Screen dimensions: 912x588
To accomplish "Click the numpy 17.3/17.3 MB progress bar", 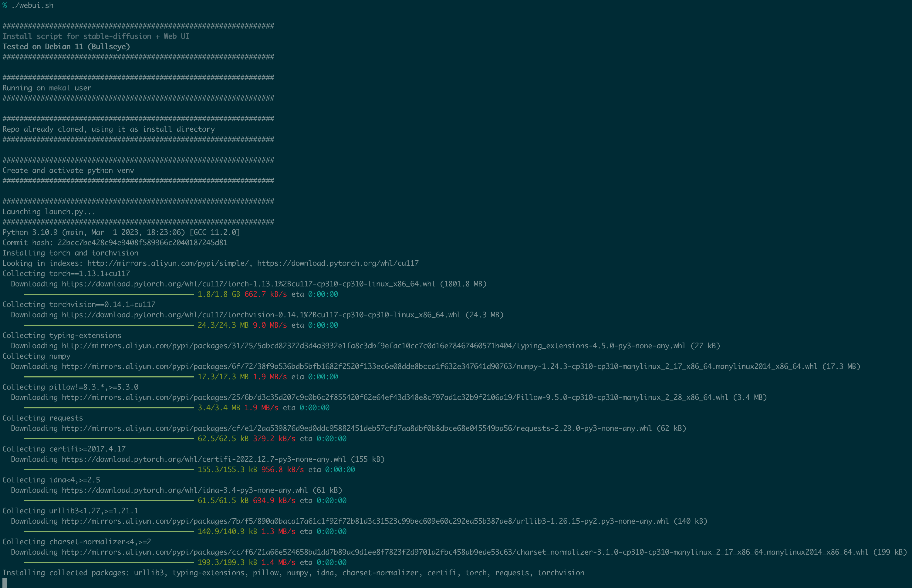I will [108, 377].
